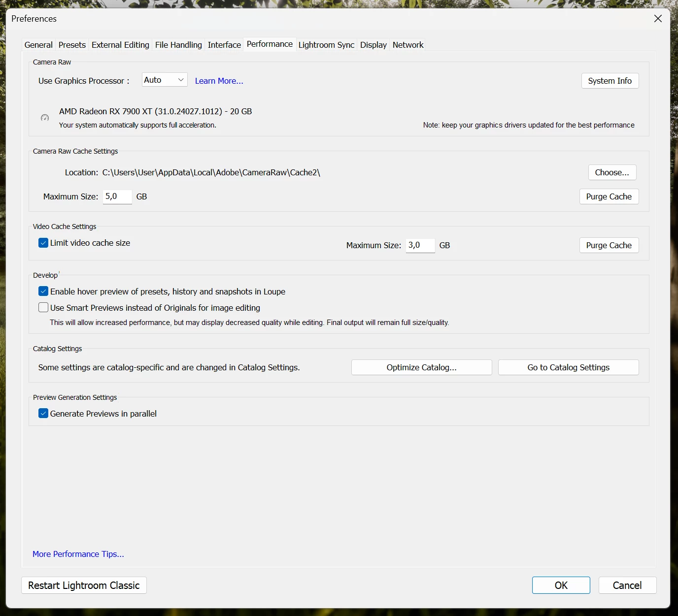Open the Lightroom Sync tab
This screenshot has width=678, height=616.
pyautogui.click(x=326, y=45)
